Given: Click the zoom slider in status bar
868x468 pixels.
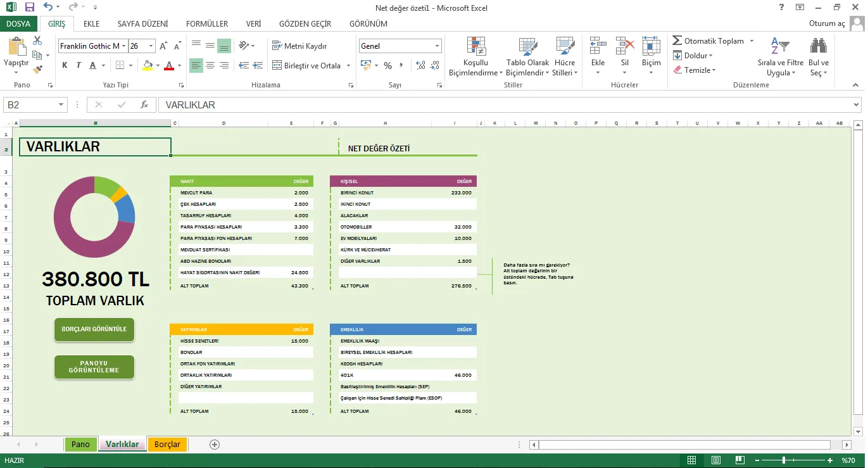Looking at the screenshot, I should click(x=784, y=460).
